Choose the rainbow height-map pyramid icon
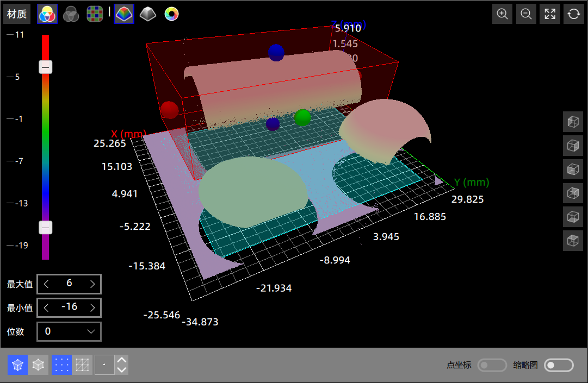588x383 pixels. pos(124,14)
